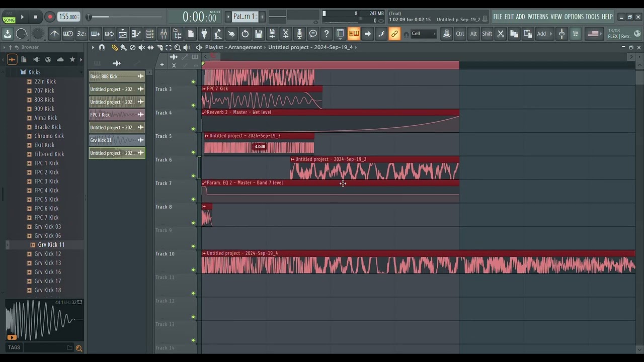Select the playlist slice tool
Screen dimensions: 644x362
pyautogui.click(x=159, y=47)
